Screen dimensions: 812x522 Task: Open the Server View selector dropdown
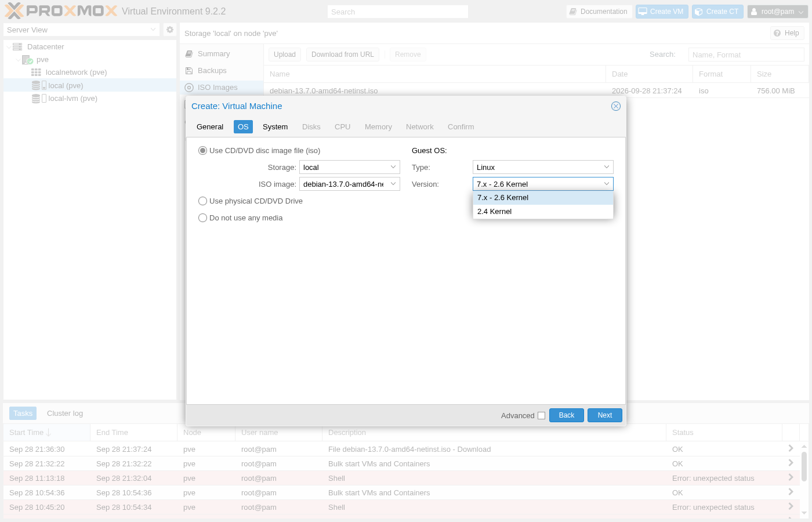(153, 30)
